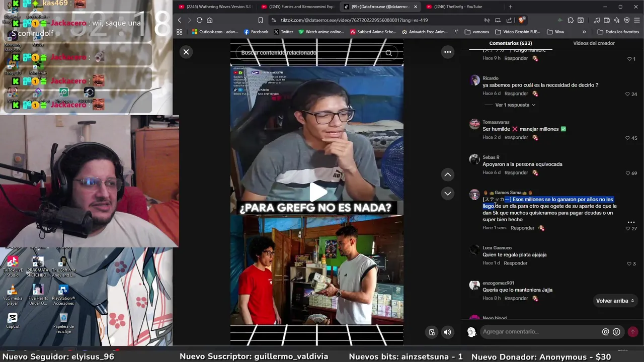Open the share page icon in address bar
The height and width of the screenshot is (362, 644).
pyautogui.click(x=509, y=20)
